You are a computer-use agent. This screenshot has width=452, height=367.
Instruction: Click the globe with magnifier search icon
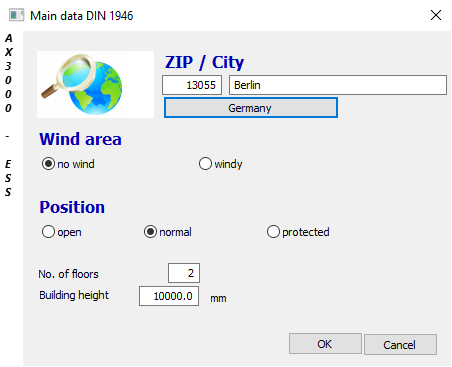[x=95, y=84]
